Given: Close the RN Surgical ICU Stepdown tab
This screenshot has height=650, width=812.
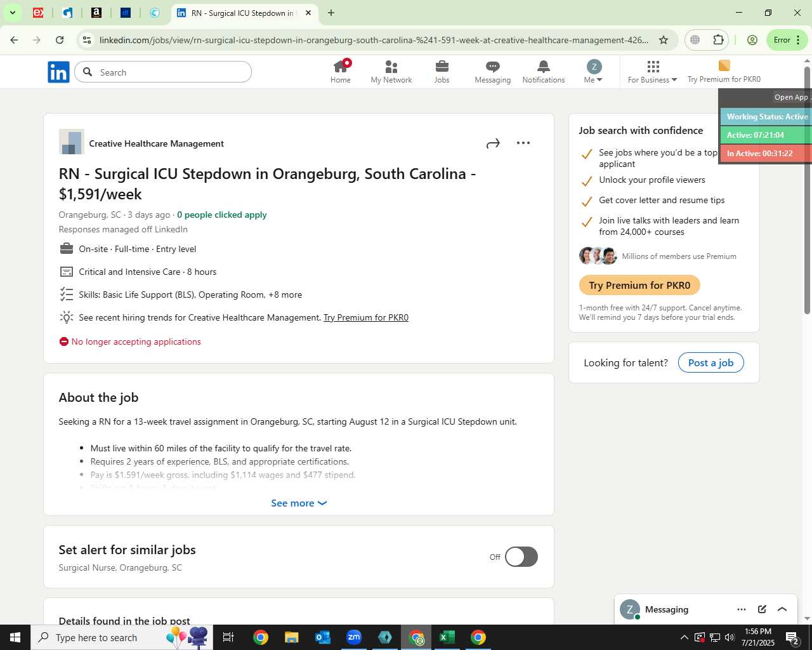Looking at the screenshot, I should [x=308, y=13].
